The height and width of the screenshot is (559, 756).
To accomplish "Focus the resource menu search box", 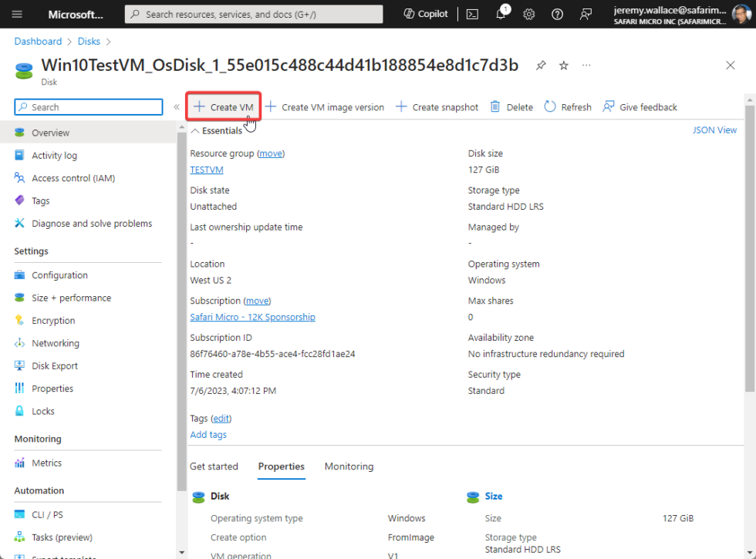I will [88, 106].
